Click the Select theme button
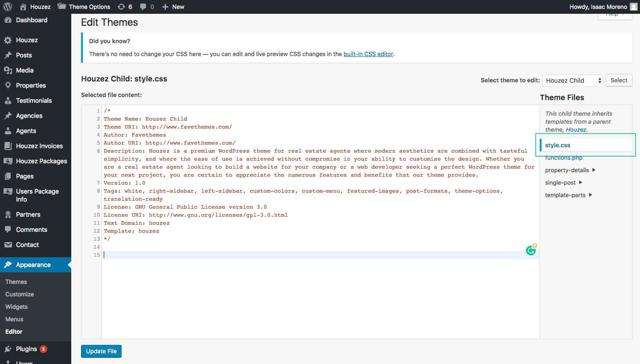This screenshot has height=364, width=640. 619,81
